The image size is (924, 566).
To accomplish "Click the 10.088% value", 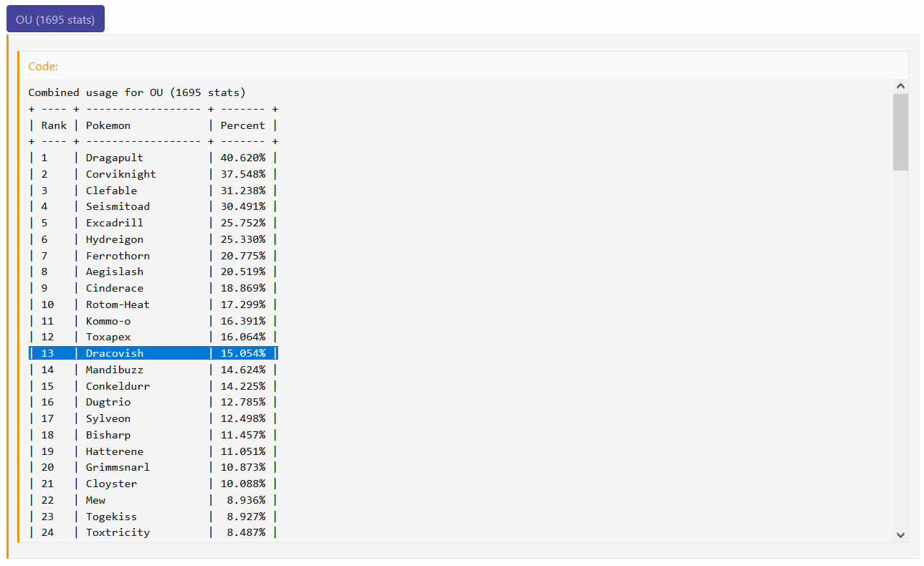I will [243, 484].
